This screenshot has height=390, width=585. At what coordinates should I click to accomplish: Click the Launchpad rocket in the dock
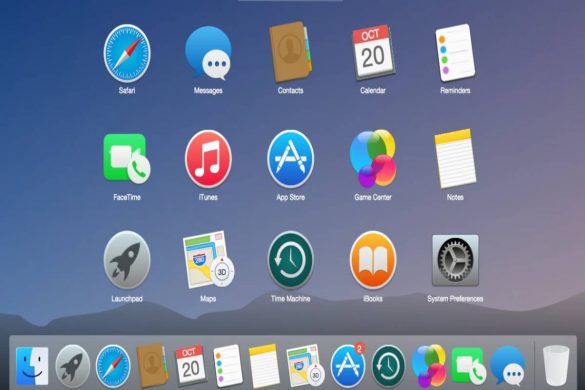pos(72,366)
